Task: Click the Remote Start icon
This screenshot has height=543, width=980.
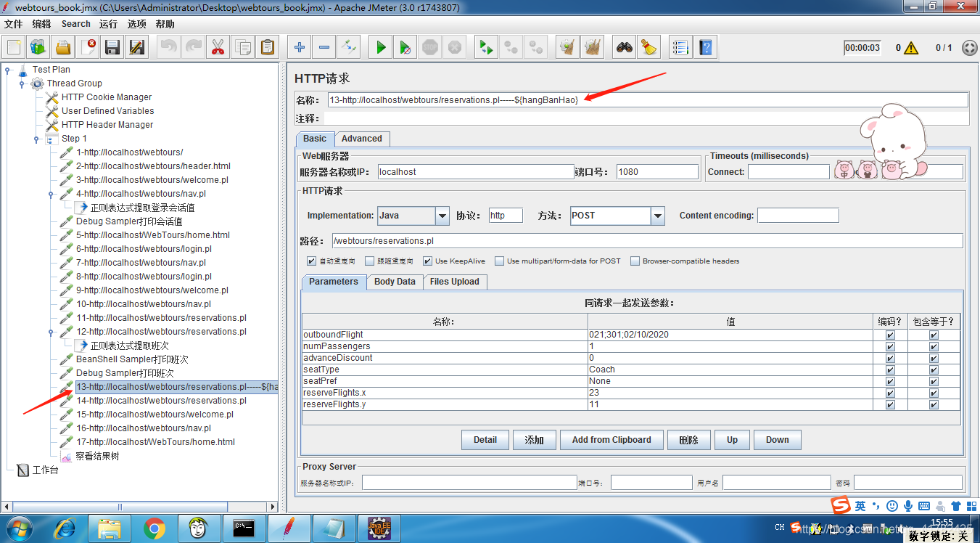Action: click(x=486, y=47)
